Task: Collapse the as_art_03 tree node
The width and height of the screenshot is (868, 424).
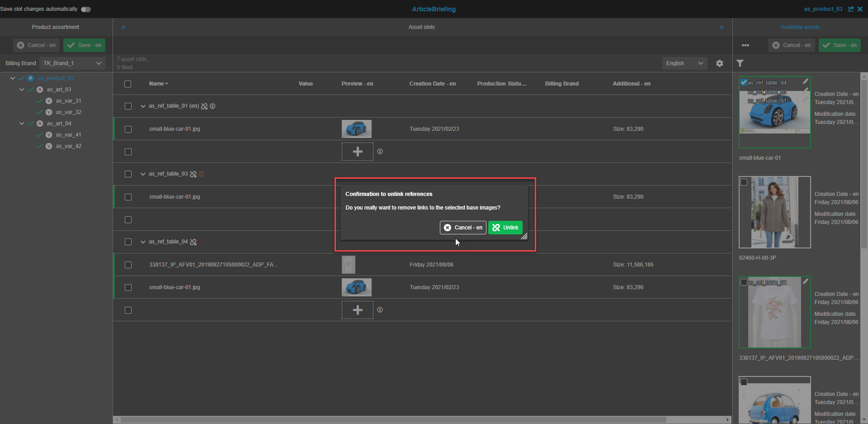Action: point(22,90)
